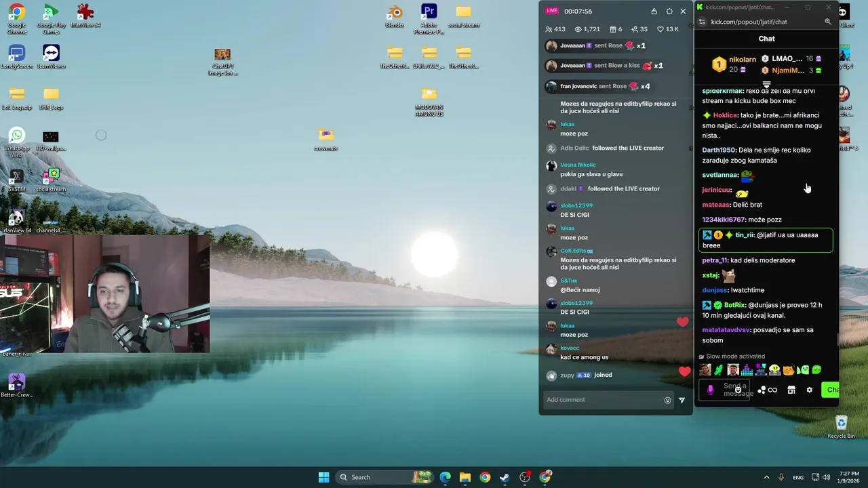The image size is (868, 488).
Task: Open volume control in system tray
Action: [x=826, y=477]
